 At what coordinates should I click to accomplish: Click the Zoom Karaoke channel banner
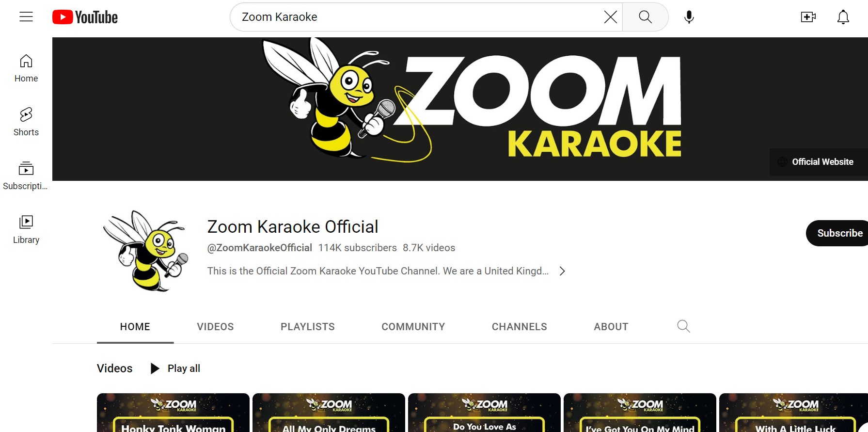(x=460, y=109)
